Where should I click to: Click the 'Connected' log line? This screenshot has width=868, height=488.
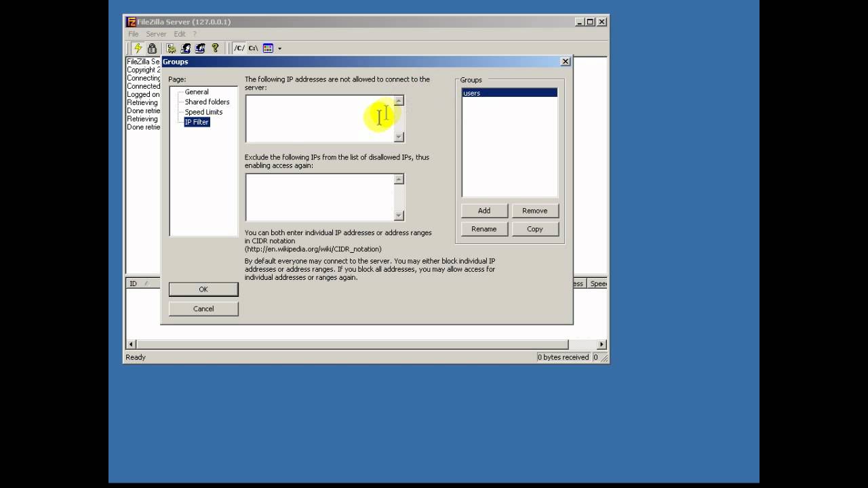coord(143,86)
